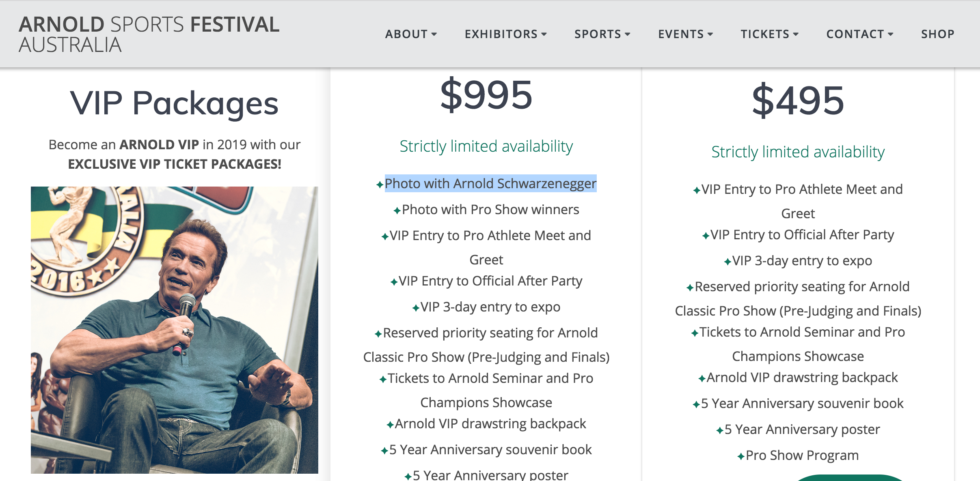Go to the Shop page
The width and height of the screenshot is (980, 481).
coord(937,34)
